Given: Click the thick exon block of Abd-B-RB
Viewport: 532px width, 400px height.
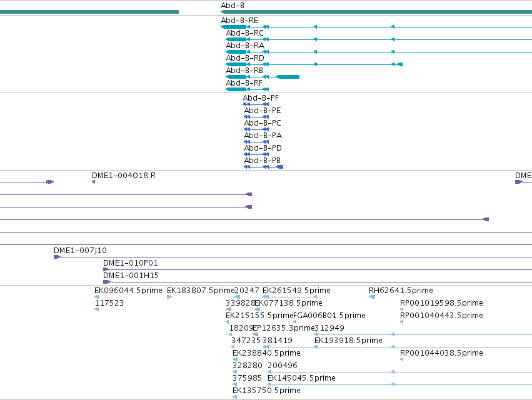Looking at the screenshot, I should [x=288, y=77].
